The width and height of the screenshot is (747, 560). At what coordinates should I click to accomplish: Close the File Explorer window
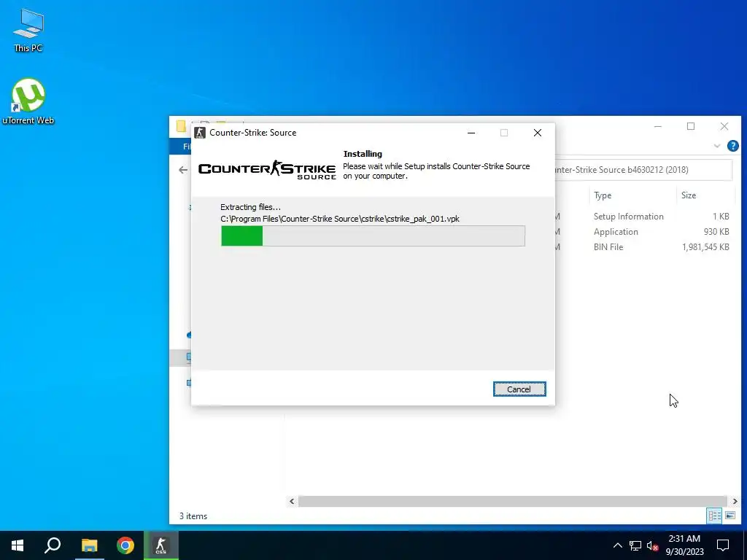pyautogui.click(x=724, y=126)
